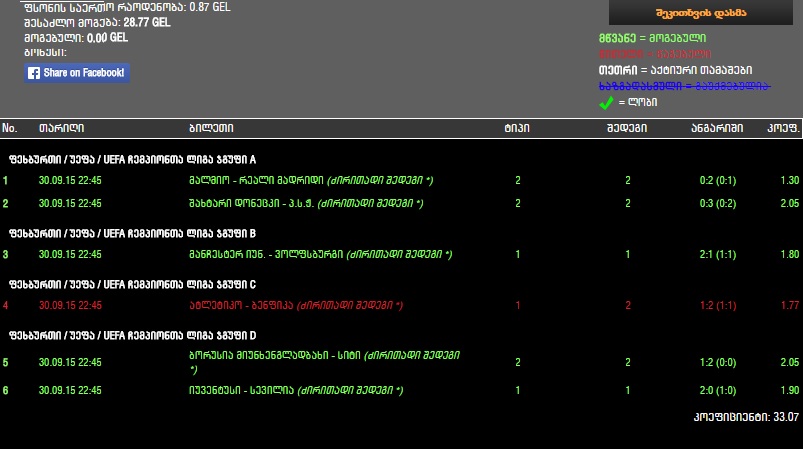Click the possible winnings 28.77 GEL
Image resolution: width=803 pixels, height=449 pixels.
(147, 23)
